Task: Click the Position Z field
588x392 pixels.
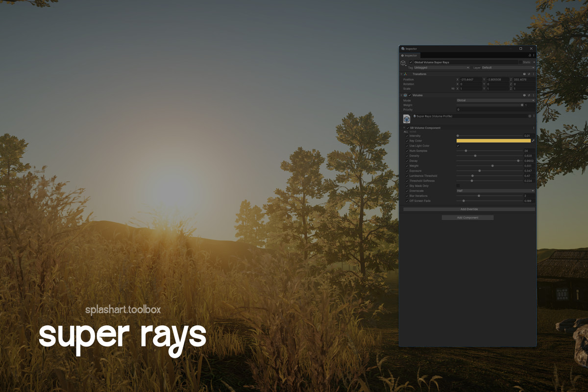Action: coord(524,79)
